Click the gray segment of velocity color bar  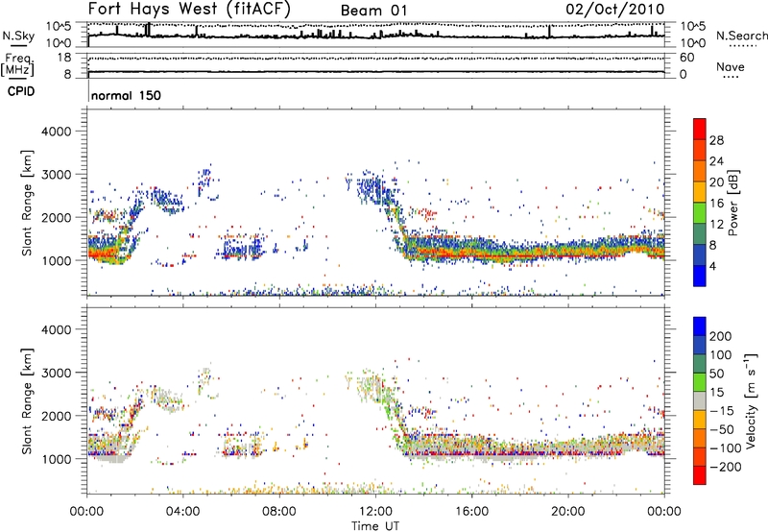pos(700,400)
